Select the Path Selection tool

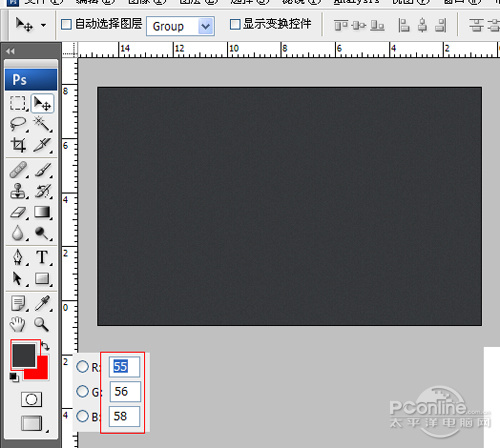click(x=18, y=278)
